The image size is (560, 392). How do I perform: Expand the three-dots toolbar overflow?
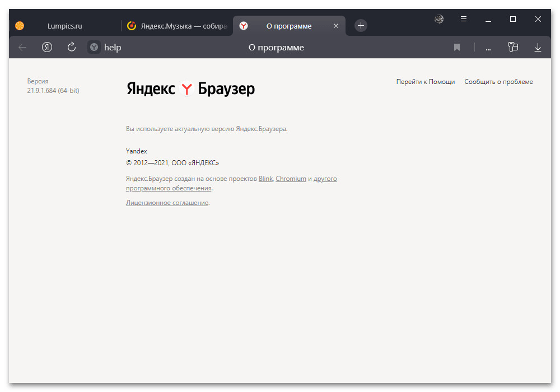click(488, 48)
